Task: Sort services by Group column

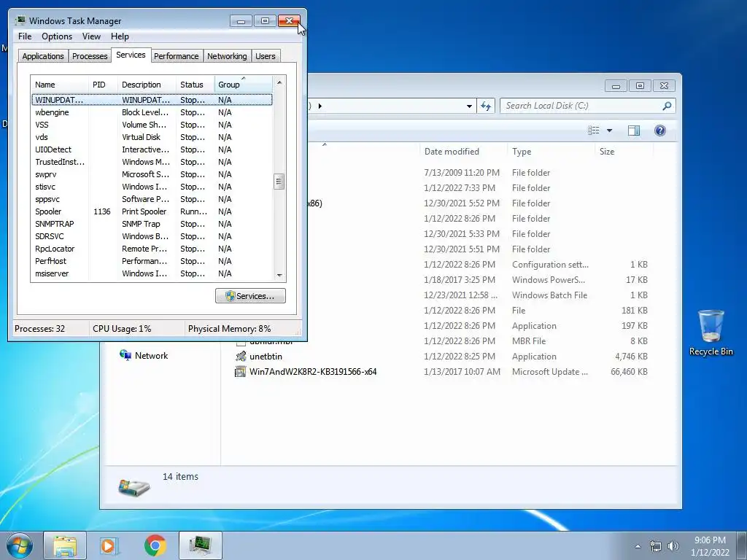Action: pyautogui.click(x=244, y=85)
